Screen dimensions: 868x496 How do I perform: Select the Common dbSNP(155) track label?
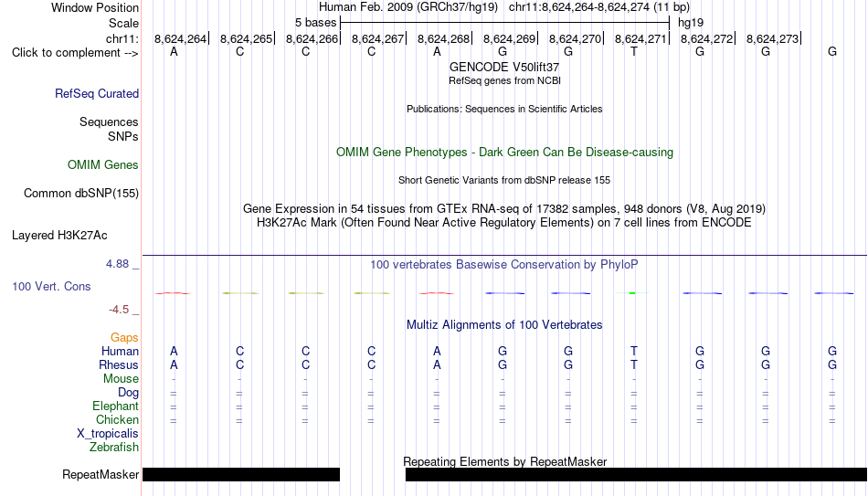pos(81,194)
